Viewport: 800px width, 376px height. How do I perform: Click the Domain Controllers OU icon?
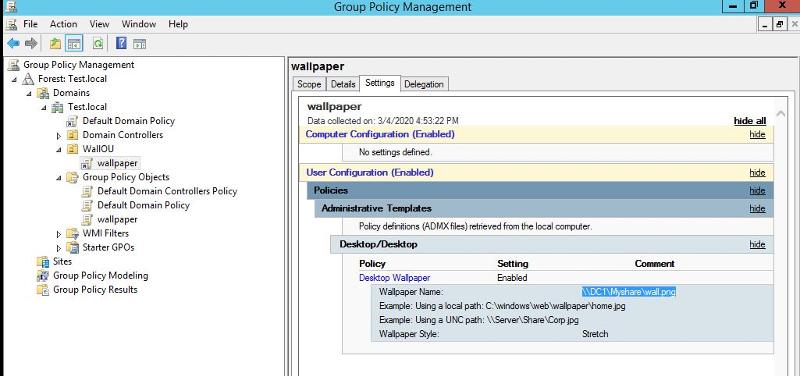[73, 135]
